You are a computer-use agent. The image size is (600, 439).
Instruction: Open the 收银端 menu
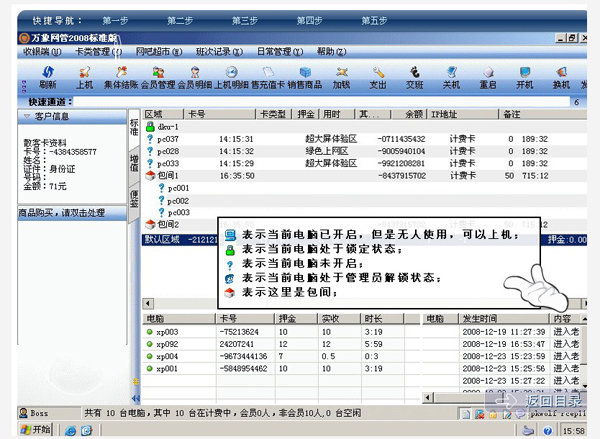click(42, 51)
